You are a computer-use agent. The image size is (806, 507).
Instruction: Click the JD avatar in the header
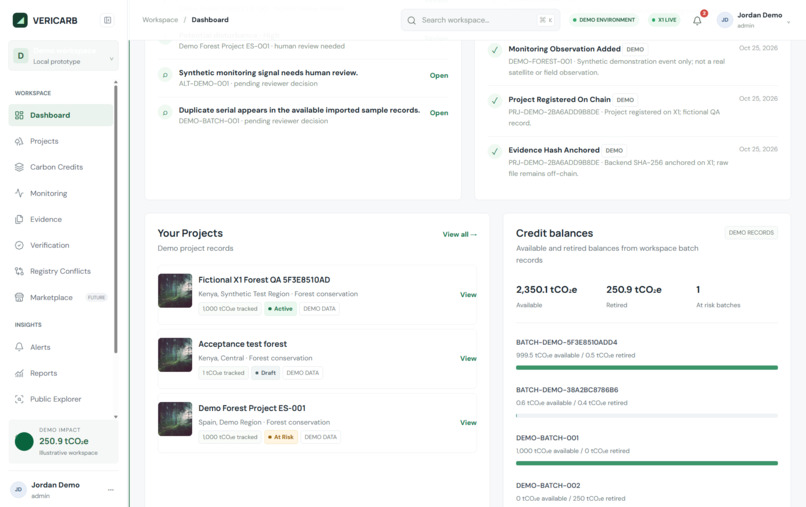[725, 20]
